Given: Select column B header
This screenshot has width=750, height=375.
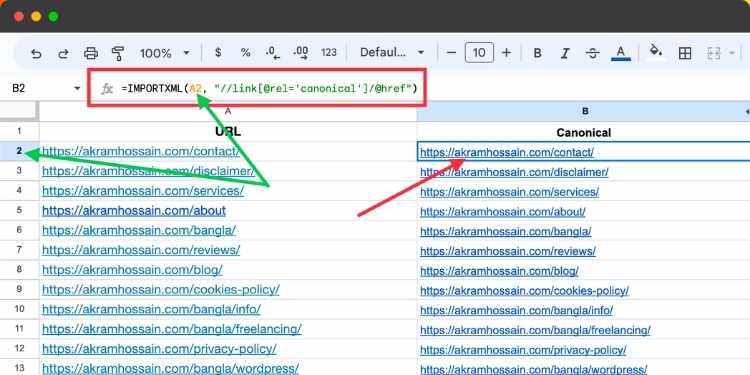Looking at the screenshot, I should (584, 111).
